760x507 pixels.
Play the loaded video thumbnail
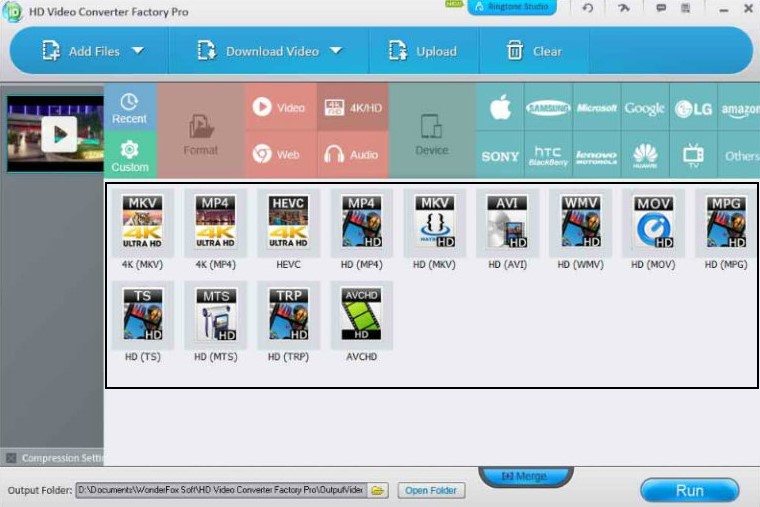tap(59, 134)
